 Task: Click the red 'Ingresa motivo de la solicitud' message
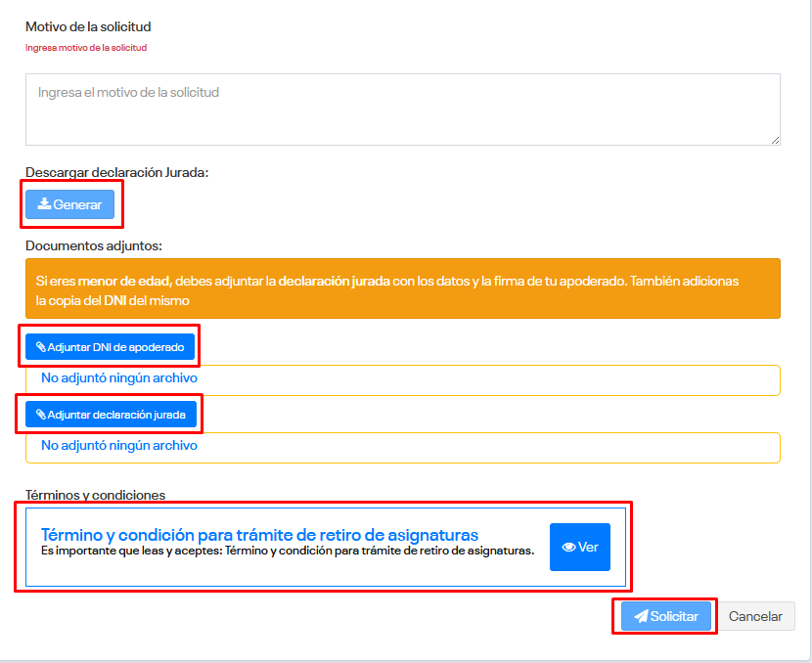click(86, 47)
